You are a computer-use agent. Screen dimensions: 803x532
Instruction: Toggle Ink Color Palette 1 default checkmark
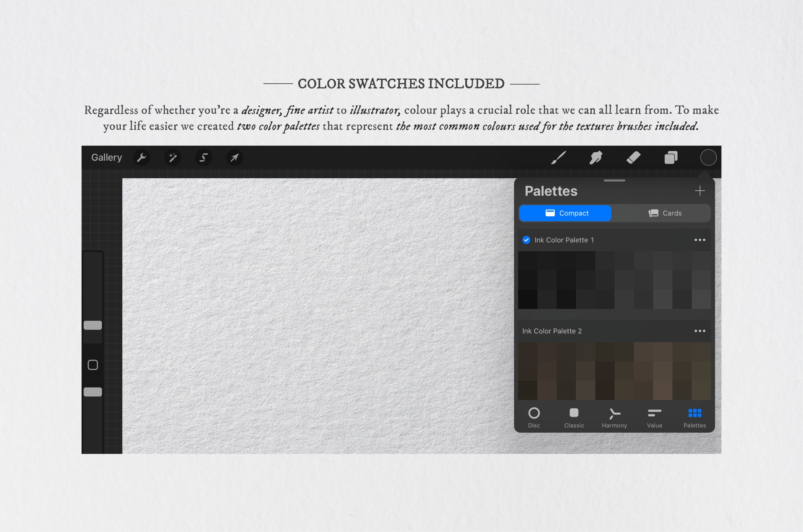[526, 240]
